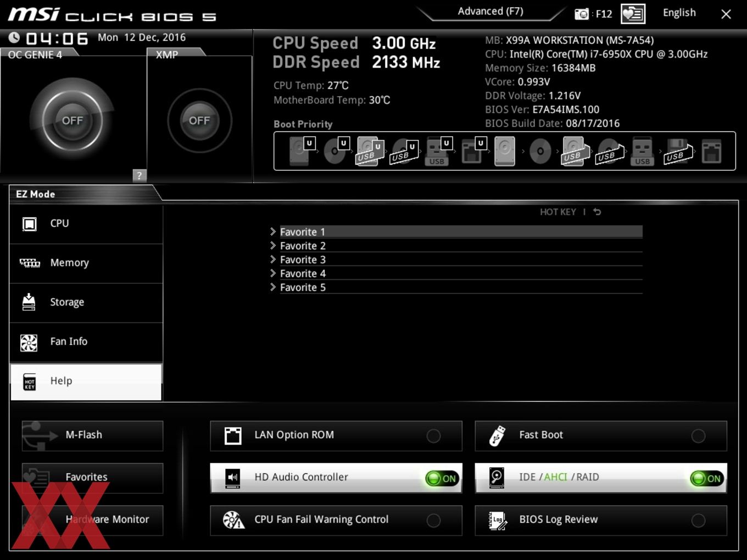The width and height of the screenshot is (747, 560).
Task: Select the Favorite 1 row text
Action: tap(303, 232)
